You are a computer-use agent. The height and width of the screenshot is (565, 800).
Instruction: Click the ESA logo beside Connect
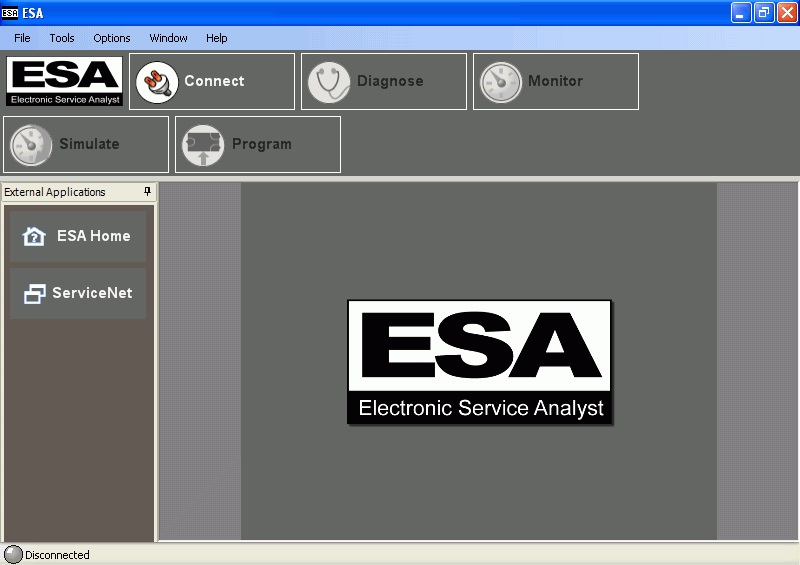pos(65,81)
